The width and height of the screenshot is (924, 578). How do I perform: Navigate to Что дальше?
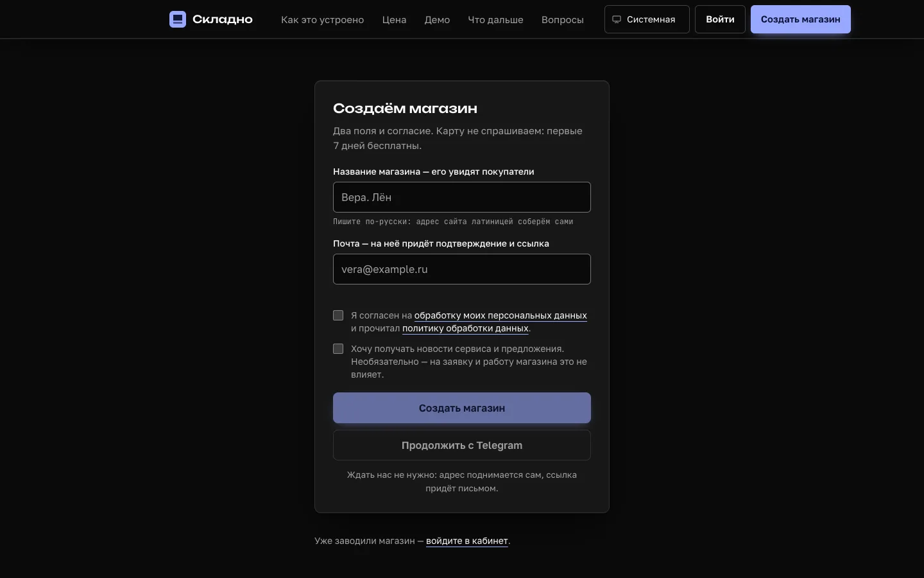pyautogui.click(x=495, y=20)
